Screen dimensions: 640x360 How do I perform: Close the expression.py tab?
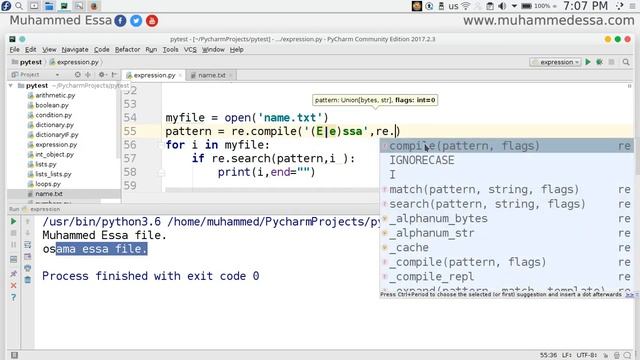pyautogui.click(x=180, y=76)
